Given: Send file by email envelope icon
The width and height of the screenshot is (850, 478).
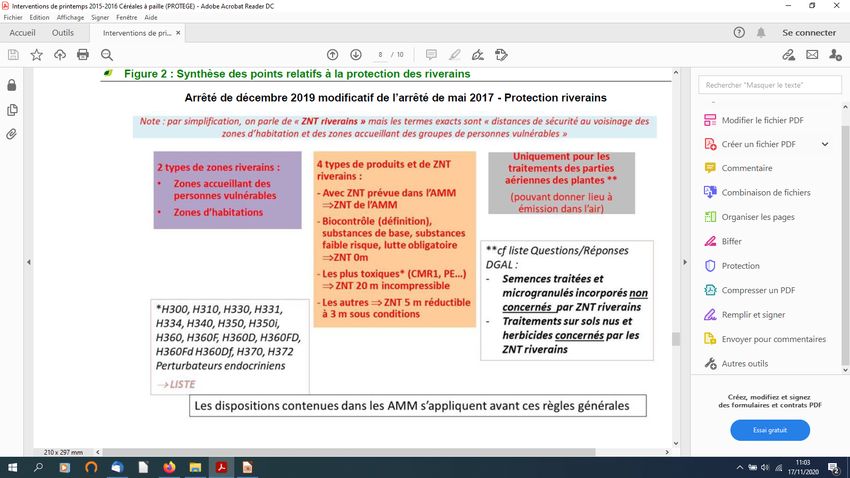Looking at the screenshot, I should click(812, 55).
